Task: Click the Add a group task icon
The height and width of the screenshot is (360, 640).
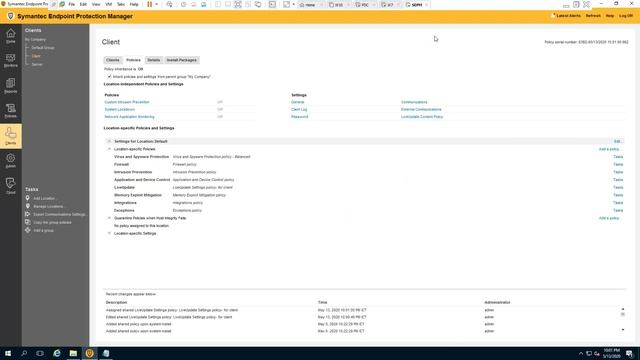Action: [28, 230]
